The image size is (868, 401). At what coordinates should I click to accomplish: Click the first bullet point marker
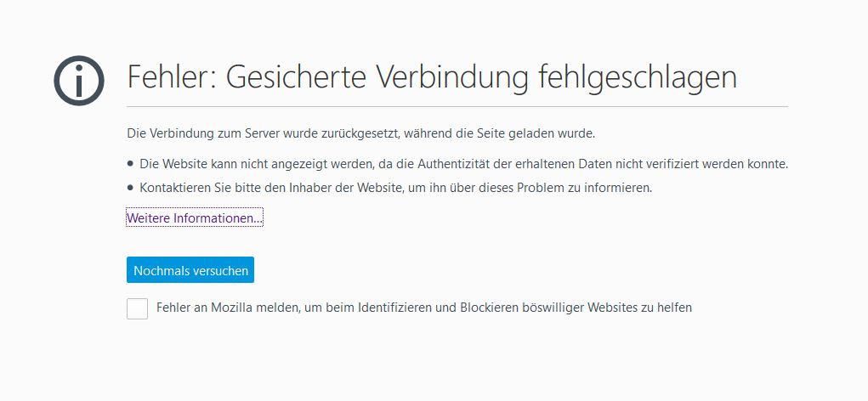(x=130, y=163)
